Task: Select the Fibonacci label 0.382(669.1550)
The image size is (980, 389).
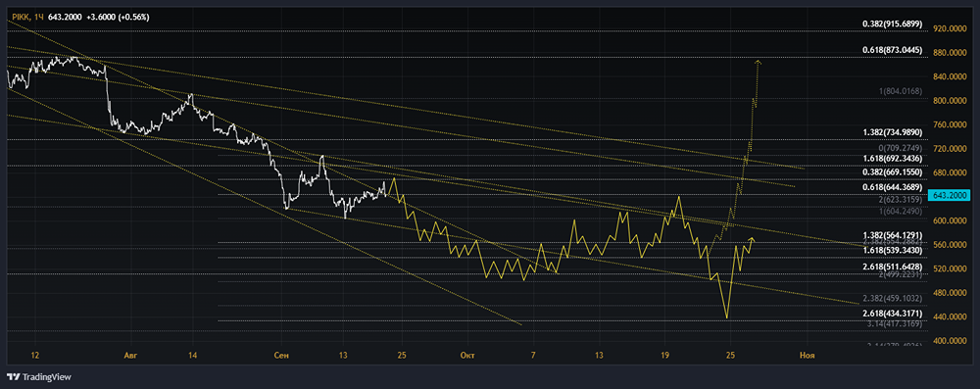Action: (x=893, y=172)
